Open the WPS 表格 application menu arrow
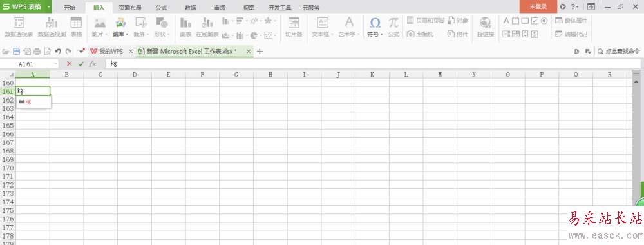644x245 pixels. click(x=49, y=6)
